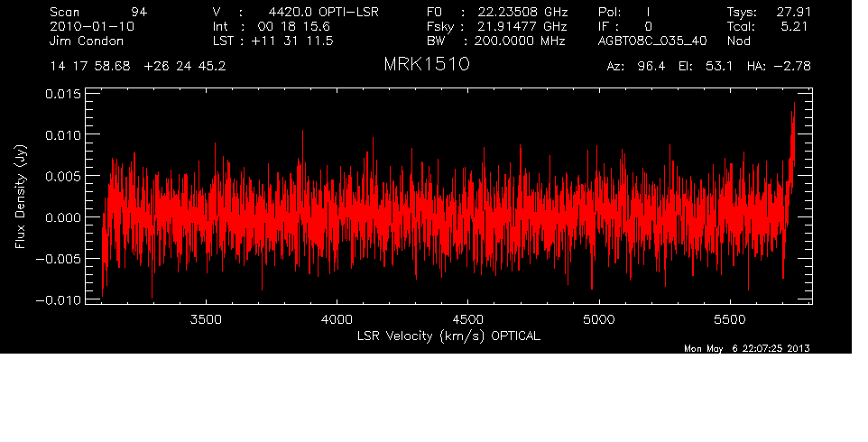
Task: Click the project ID AGBT08C_035_40
Action: tap(652, 41)
